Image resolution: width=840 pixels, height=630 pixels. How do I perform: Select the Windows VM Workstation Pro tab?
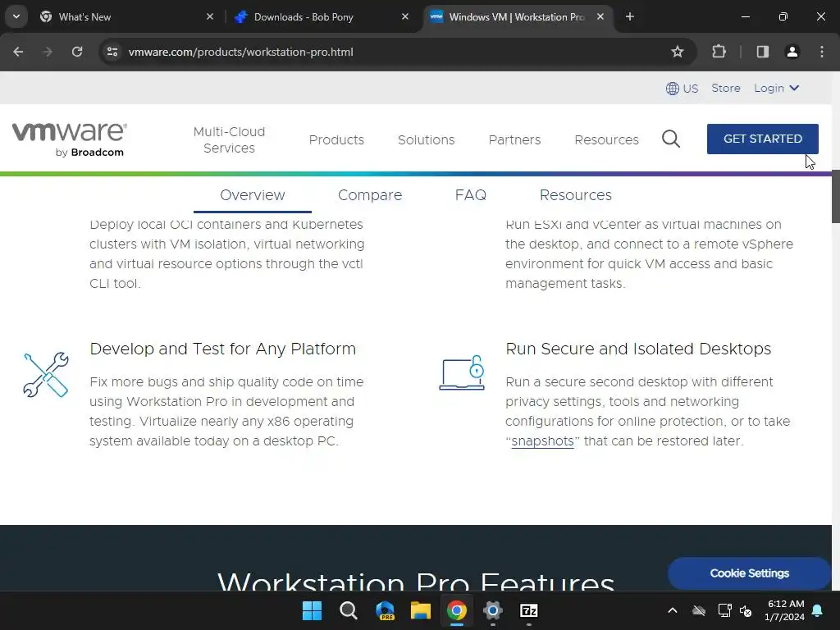517,17
